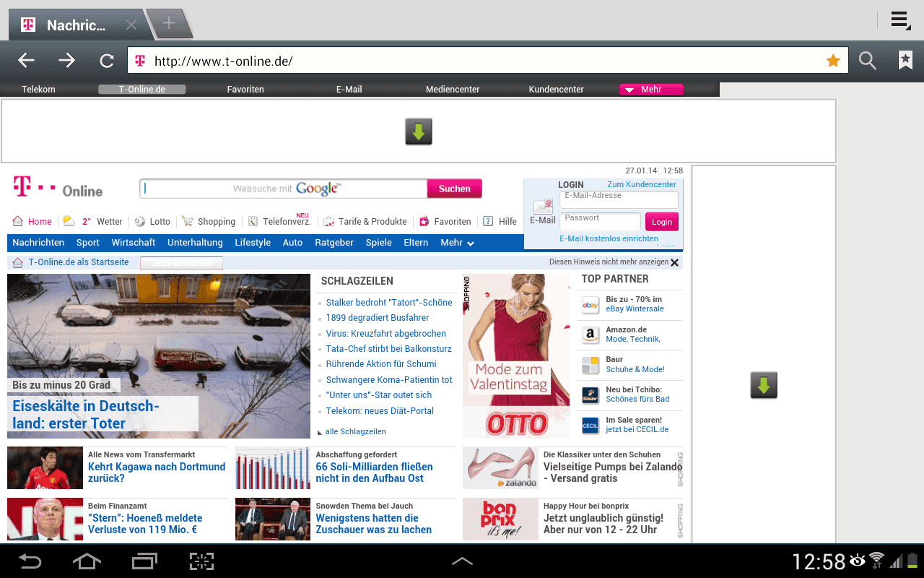Close the Nachrichten browser tab
Screen dimensions: 924x578
pyautogui.click(x=131, y=25)
